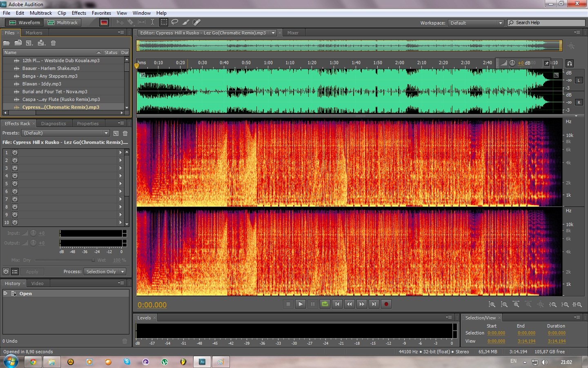The width and height of the screenshot is (588, 368).
Task: Open Skype from the taskbar
Action: (127, 362)
